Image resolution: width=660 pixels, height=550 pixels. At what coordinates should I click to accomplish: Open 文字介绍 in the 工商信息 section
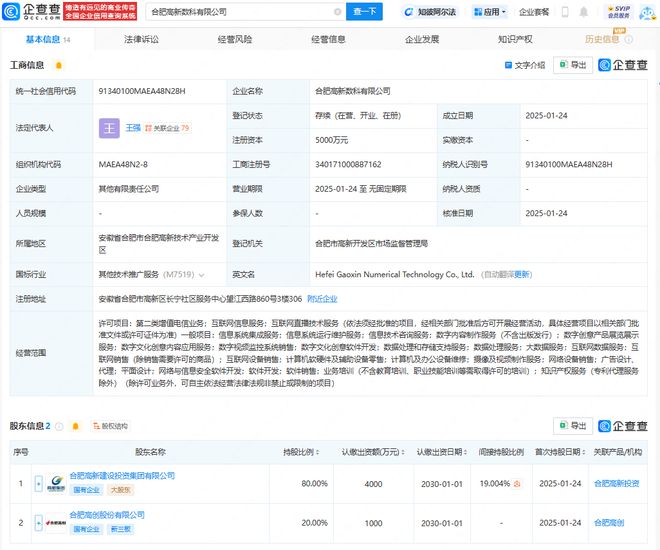pos(524,65)
